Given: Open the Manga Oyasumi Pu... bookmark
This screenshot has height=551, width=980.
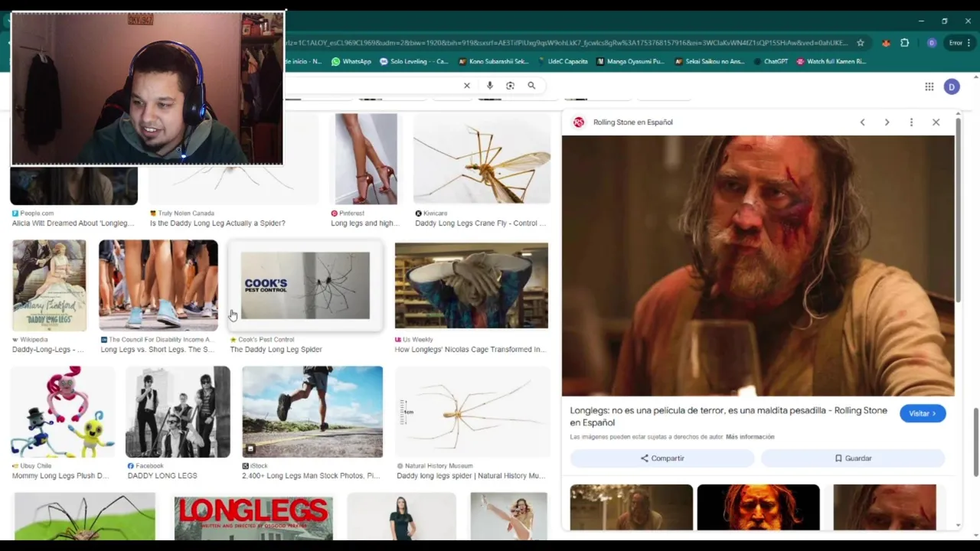Looking at the screenshot, I should 631,61.
